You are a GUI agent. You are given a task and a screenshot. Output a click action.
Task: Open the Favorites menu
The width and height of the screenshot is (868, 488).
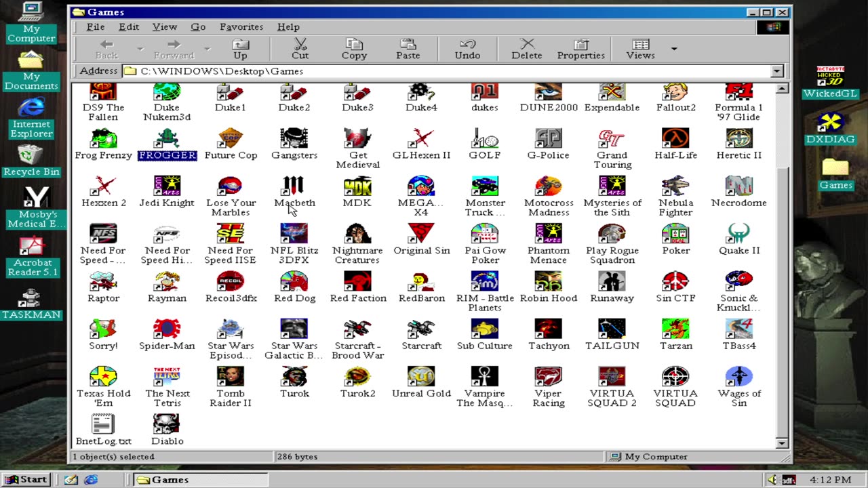(x=241, y=27)
